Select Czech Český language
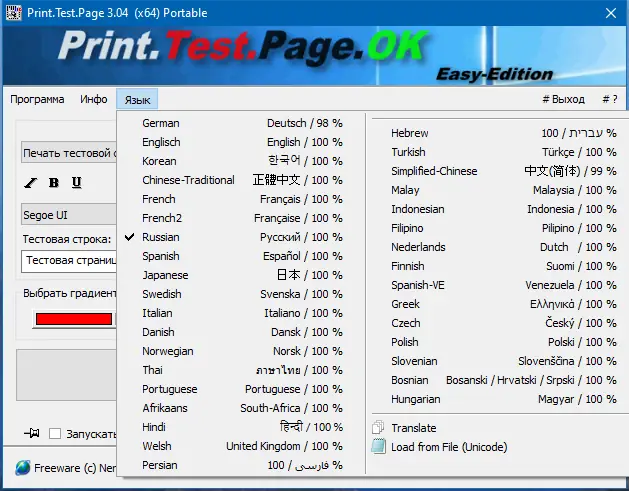This screenshot has height=491, width=629. tap(498, 323)
